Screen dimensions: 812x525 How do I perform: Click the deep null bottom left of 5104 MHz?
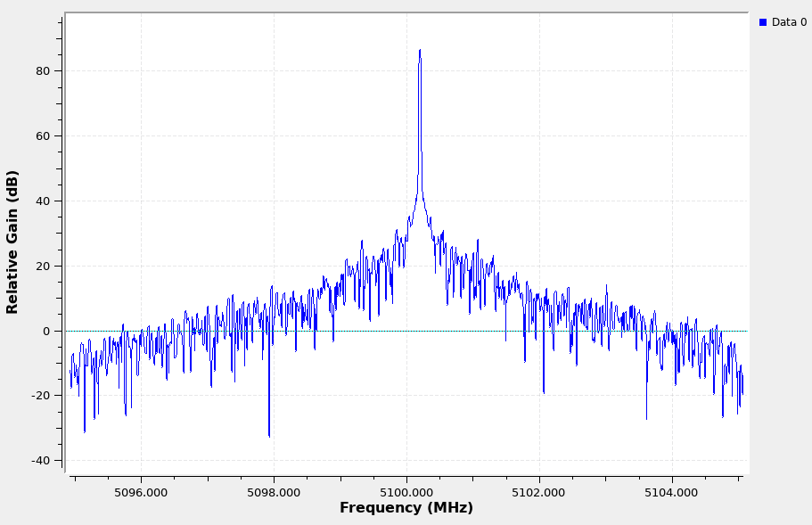(647, 418)
